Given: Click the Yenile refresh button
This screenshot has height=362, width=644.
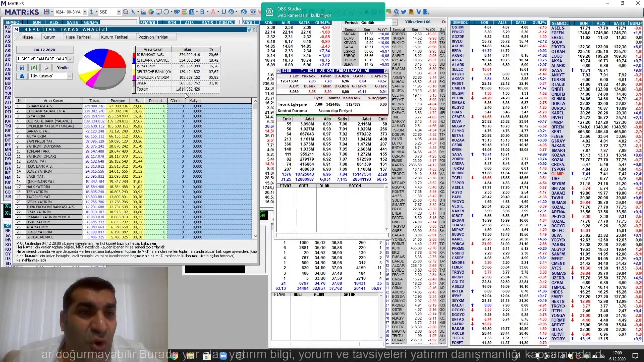Looking at the screenshot, I should [x=63, y=67].
